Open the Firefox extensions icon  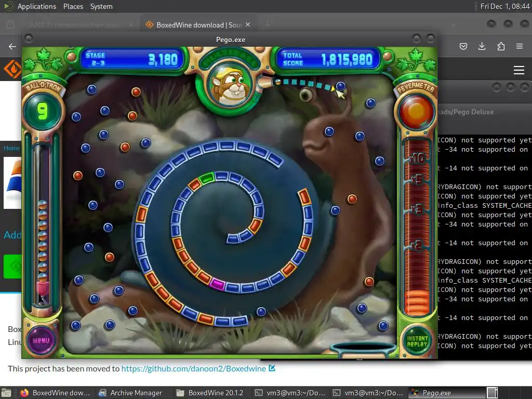501,46
